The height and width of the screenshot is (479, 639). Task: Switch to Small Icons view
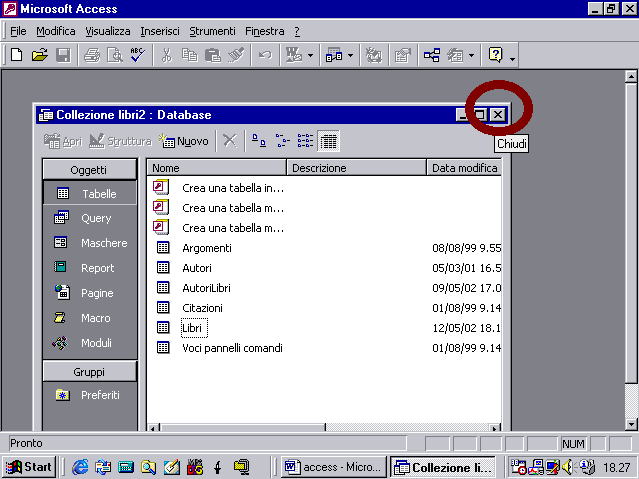click(x=282, y=141)
